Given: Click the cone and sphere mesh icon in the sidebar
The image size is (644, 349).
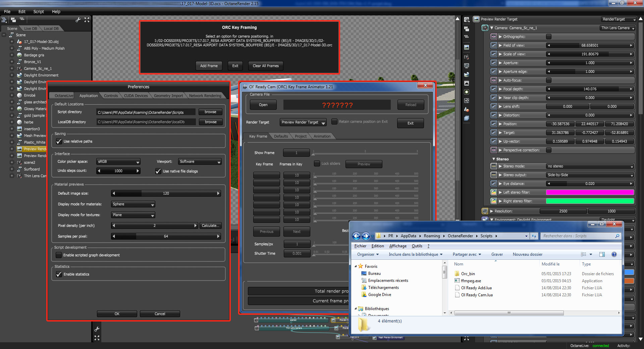Looking at the screenshot, I should pyautogui.click(x=467, y=109).
